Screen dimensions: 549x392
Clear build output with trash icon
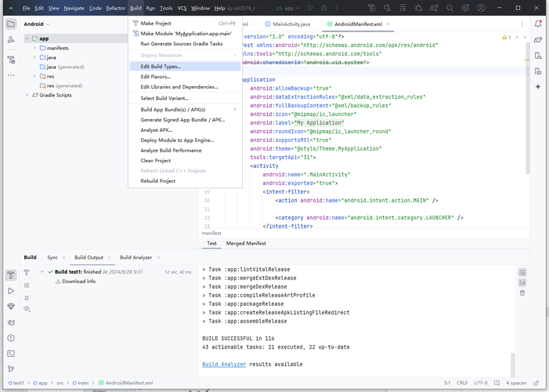(x=522, y=293)
